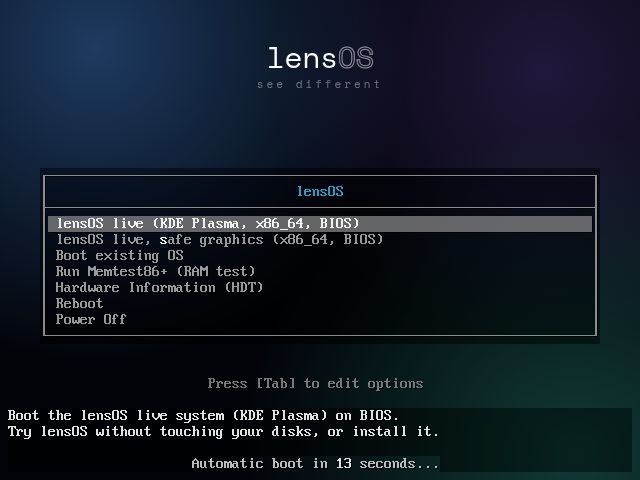Image resolution: width=640 pixels, height=480 pixels.
Task: Click the 'Boot the lensOS live system' description
Action: [203, 416]
